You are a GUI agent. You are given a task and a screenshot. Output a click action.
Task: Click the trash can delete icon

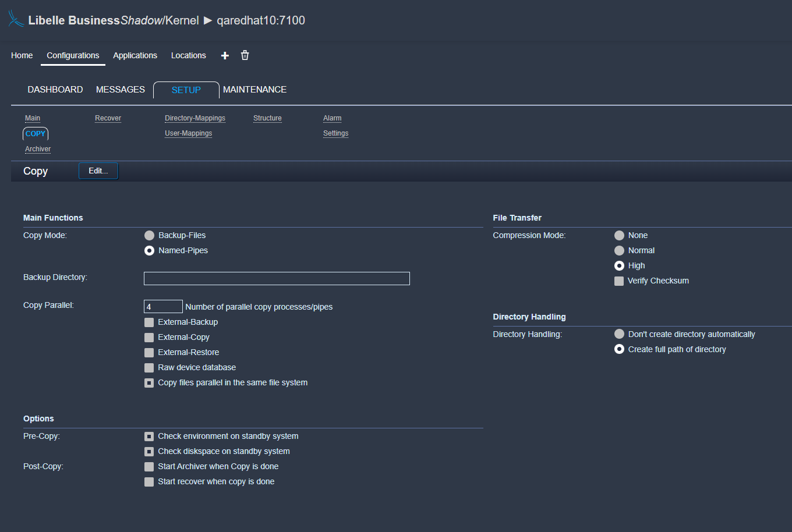(245, 55)
